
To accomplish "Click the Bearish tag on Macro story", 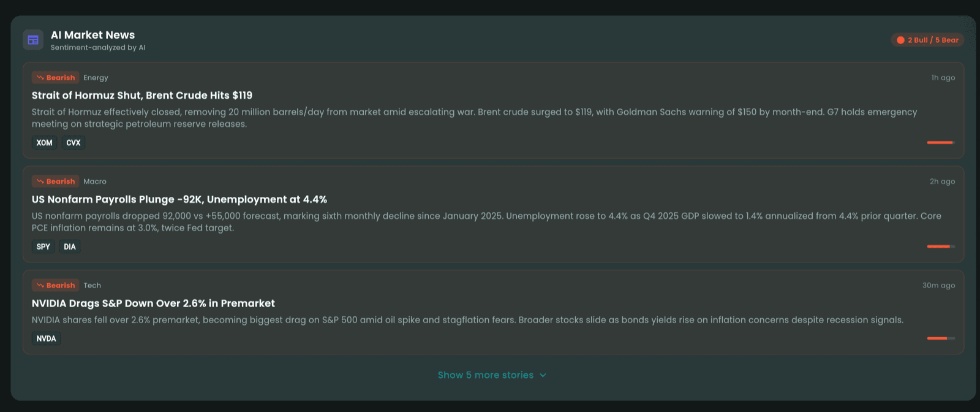I will 56,181.
